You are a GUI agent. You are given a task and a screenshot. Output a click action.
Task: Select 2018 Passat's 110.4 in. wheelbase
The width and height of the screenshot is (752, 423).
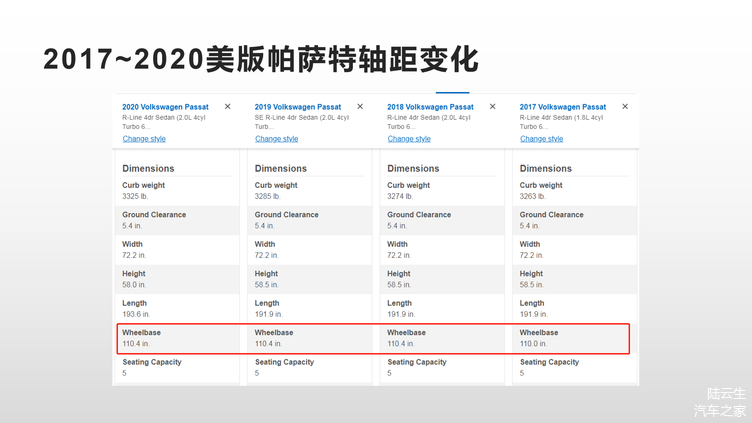point(401,343)
